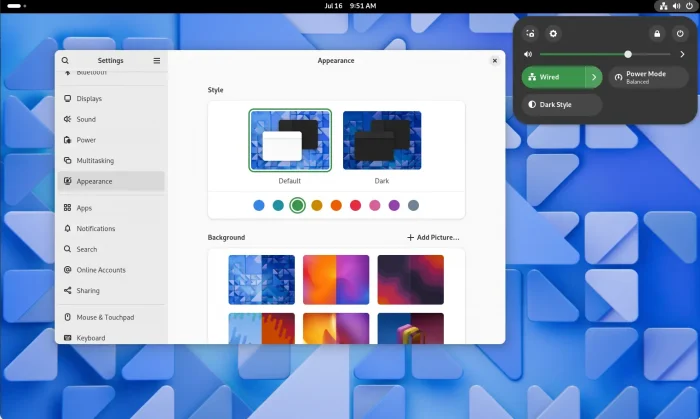Take a screenshot from quick settings panel
Viewport: 700px width, 419px height.
531,33
